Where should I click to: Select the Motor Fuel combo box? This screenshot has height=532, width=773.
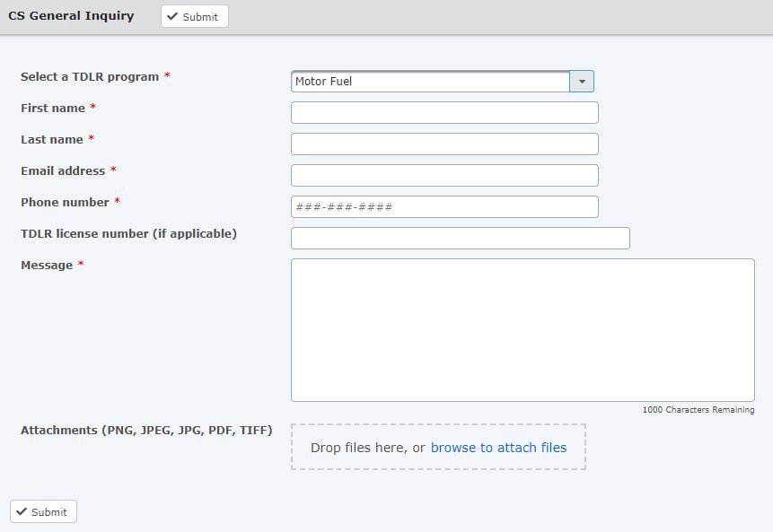[x=431, y=81]
